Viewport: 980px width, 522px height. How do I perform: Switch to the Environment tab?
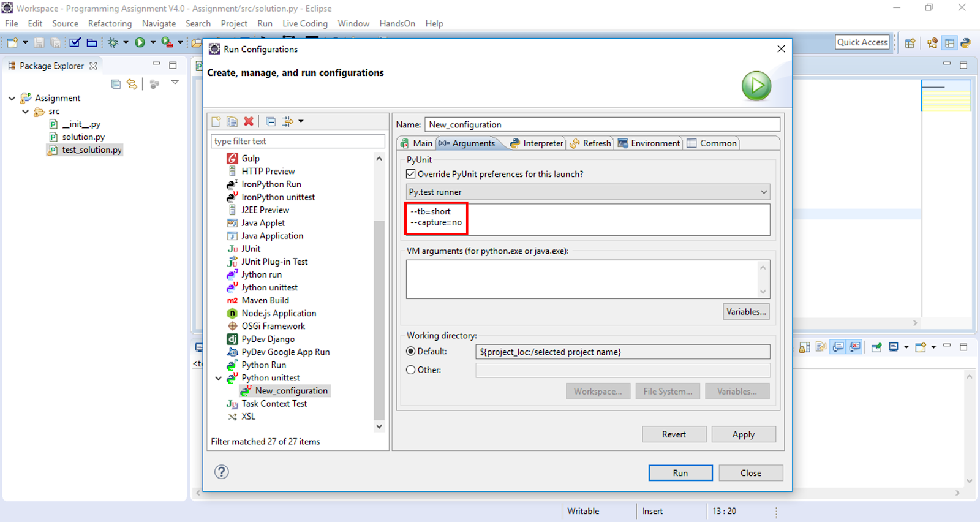[x=649, y=143]
